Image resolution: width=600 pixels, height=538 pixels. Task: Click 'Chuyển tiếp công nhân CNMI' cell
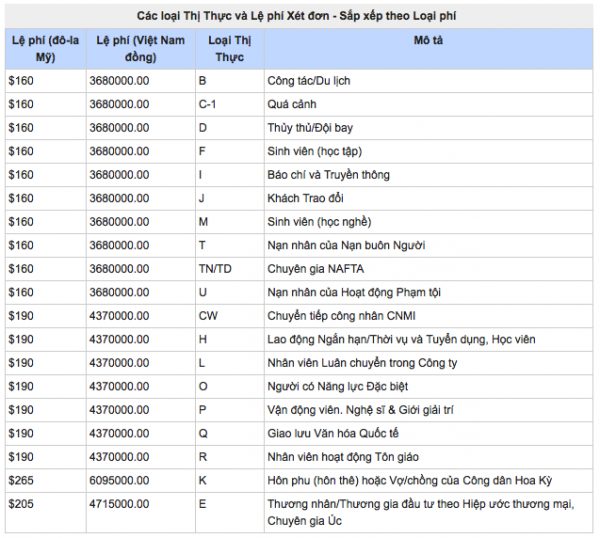pos(429,316)
